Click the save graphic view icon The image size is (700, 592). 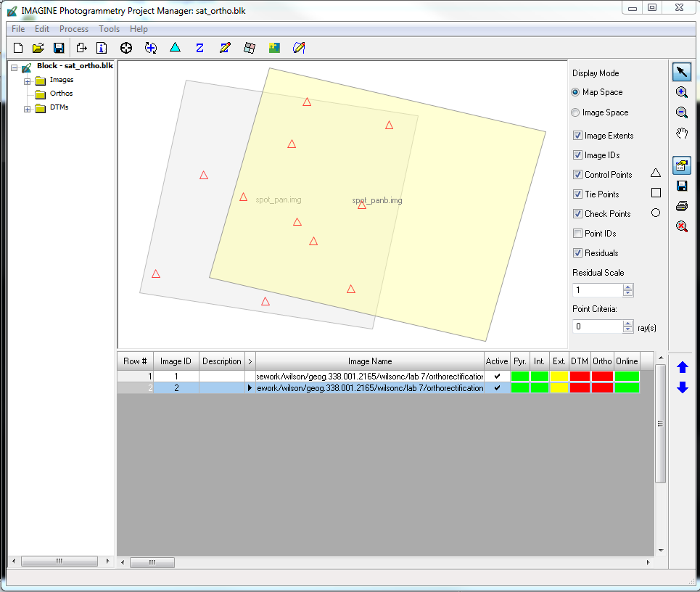682,186
